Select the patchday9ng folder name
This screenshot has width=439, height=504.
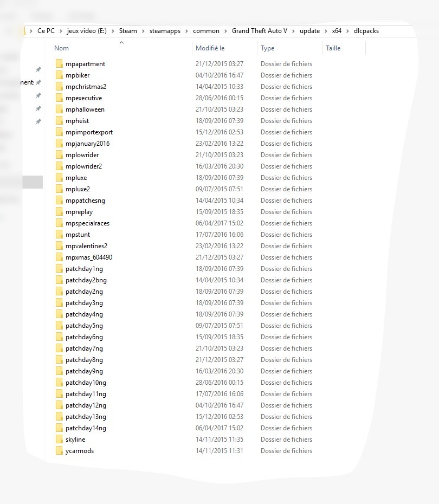coord(84,371)
